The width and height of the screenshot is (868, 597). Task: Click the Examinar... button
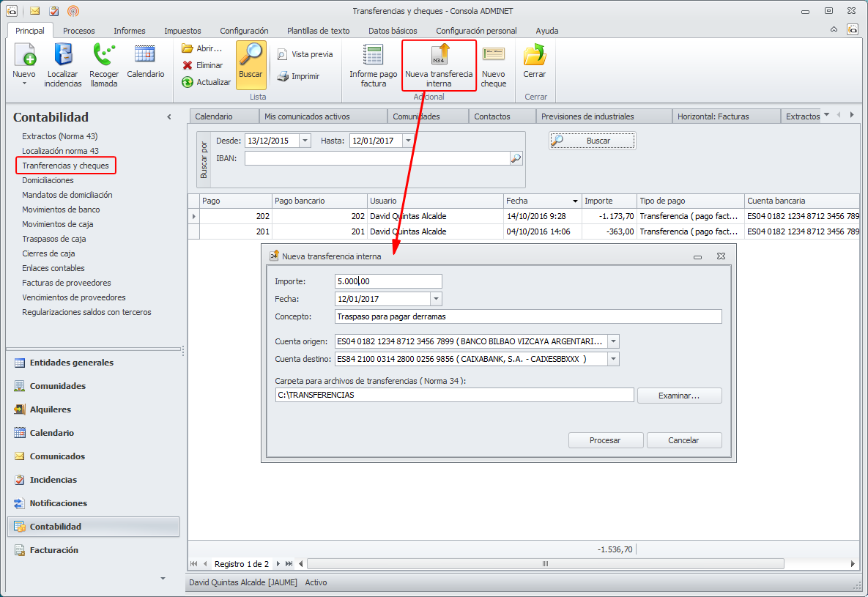(x=679, y=396)
